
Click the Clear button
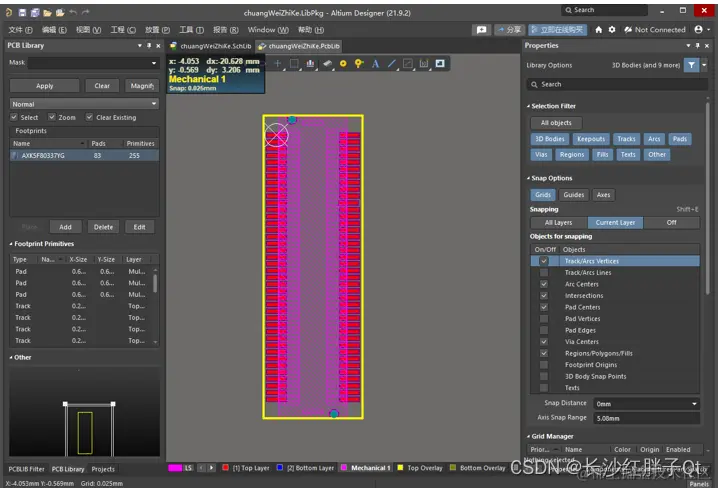[x=102, y=86]
